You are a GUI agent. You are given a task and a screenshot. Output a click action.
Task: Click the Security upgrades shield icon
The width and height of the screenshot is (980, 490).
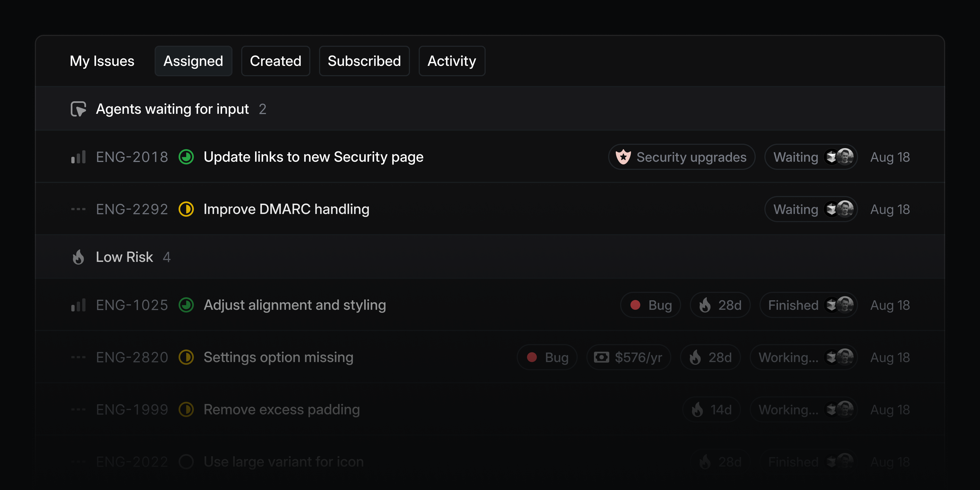[623, 157]
